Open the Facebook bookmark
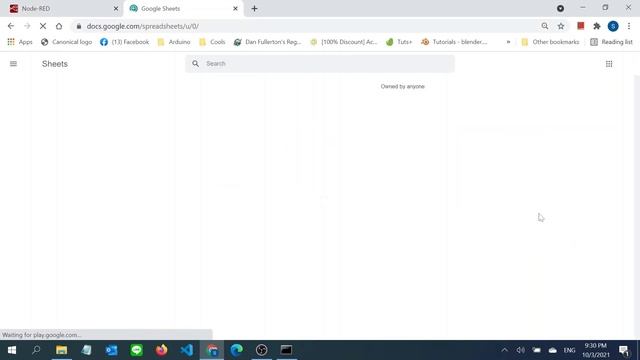 [124, 42]
